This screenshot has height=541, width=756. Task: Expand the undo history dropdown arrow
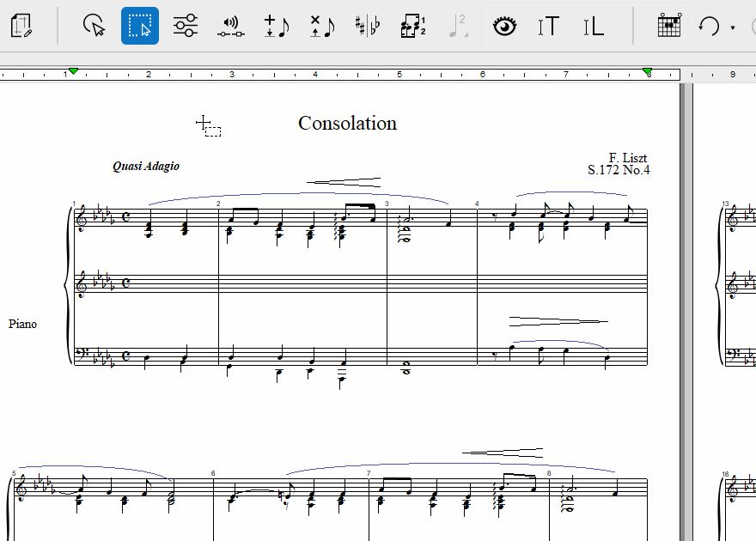pyautogui.click(x=733, y=27)
